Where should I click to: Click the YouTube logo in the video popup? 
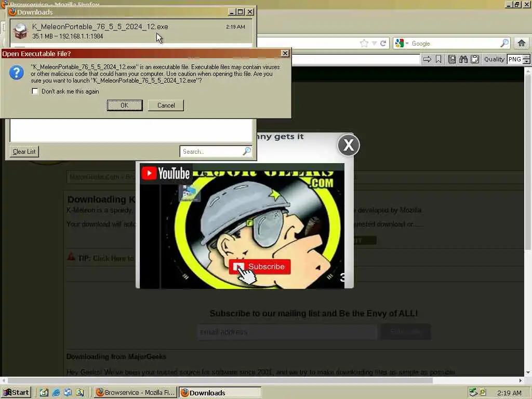[166, 173]
